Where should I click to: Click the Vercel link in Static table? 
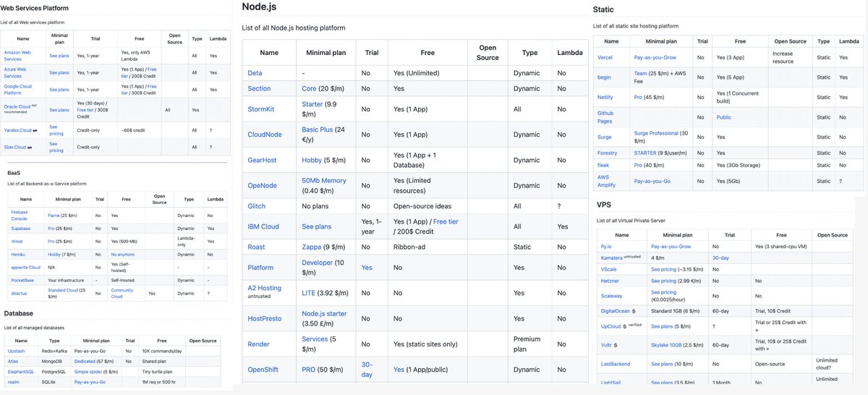point(605,57)
